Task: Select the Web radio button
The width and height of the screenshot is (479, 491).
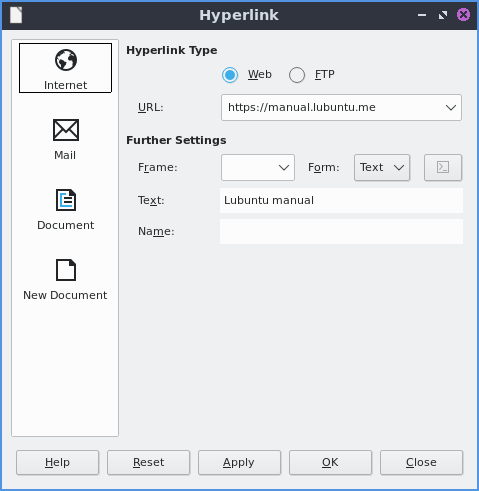Action: click(x=230, y=75)
